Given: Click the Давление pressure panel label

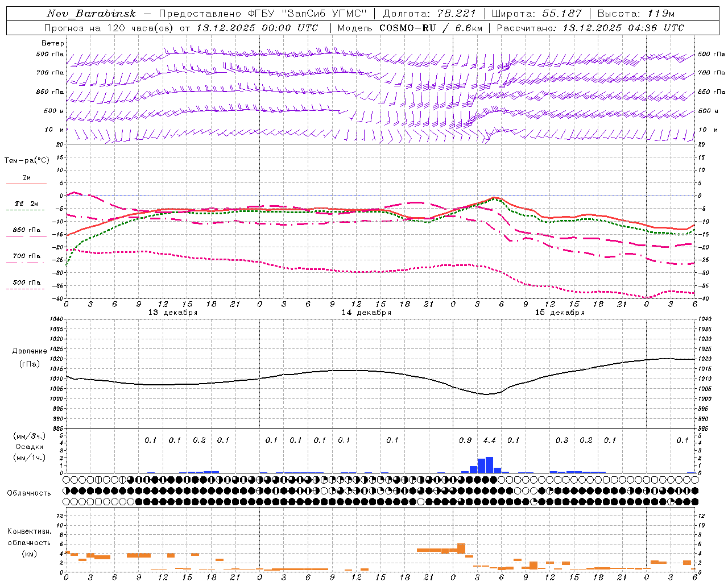Looking at the screenshot, I should [x=30, y=351].
